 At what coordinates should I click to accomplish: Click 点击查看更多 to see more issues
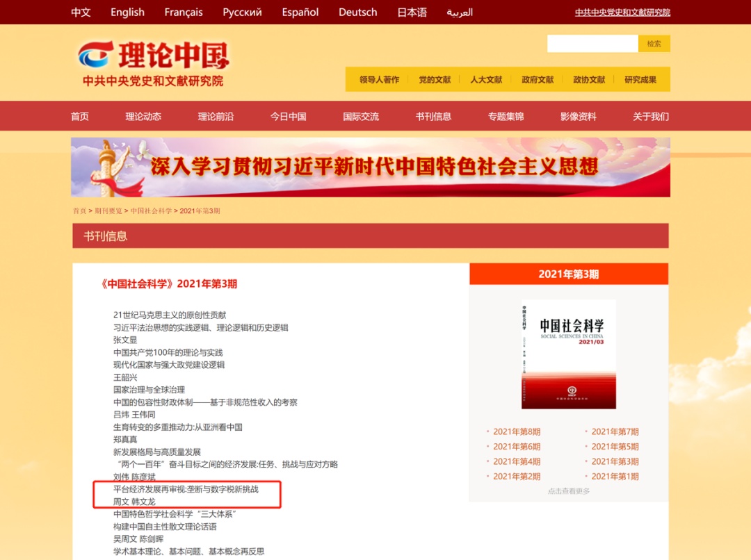pyautogui.click(x=569, y=491)
